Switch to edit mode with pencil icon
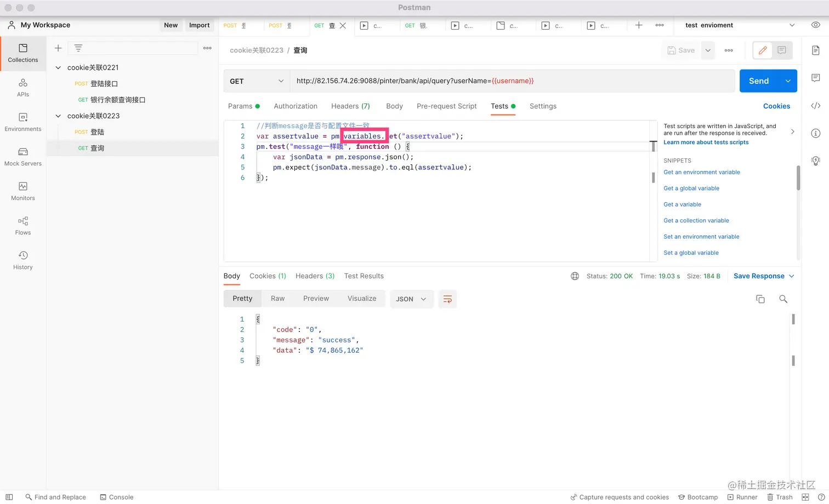829x504 pixels. (x=763, y=50)
